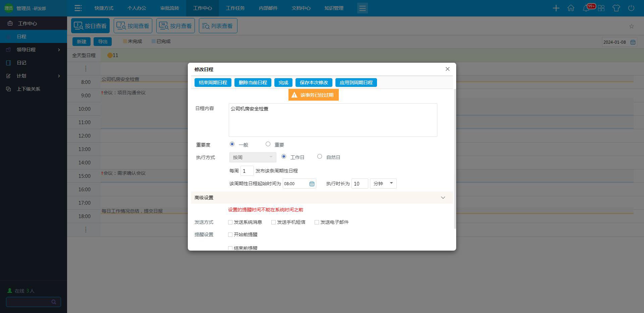Screen dimensions: 644x313
Task: Open the calendar picker beside 2024-01-08
Action: point(633,42)
